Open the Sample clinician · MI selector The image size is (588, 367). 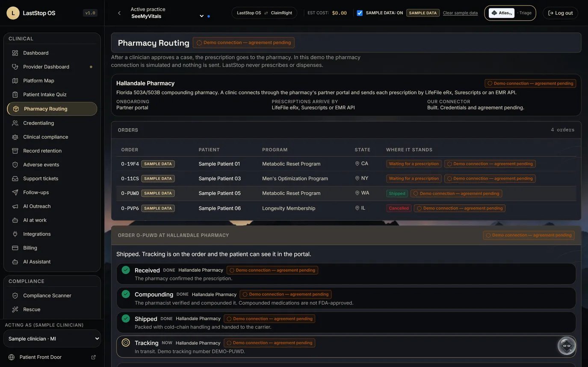[52, 338]
